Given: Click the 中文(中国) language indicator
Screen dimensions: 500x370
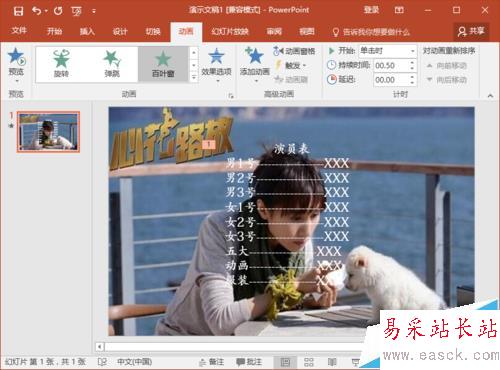Looking at the screenshot, I should 134,362.
